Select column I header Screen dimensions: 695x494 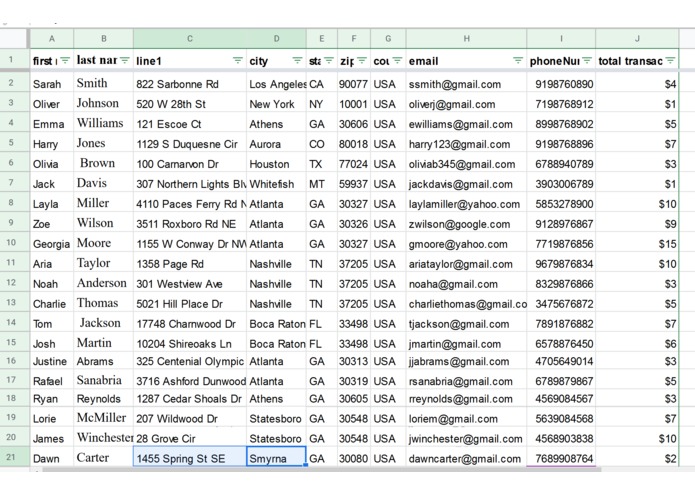click(561, 39)
